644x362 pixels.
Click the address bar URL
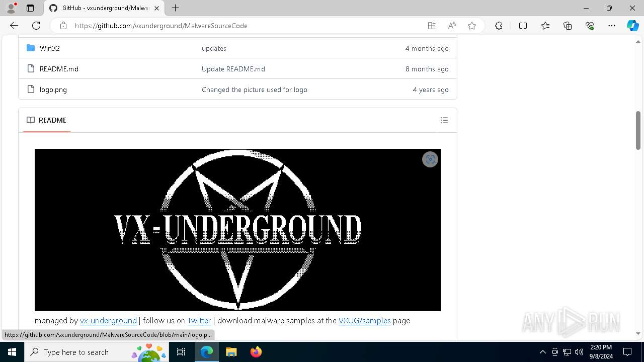pyautogui.click(x=161, y=26)
